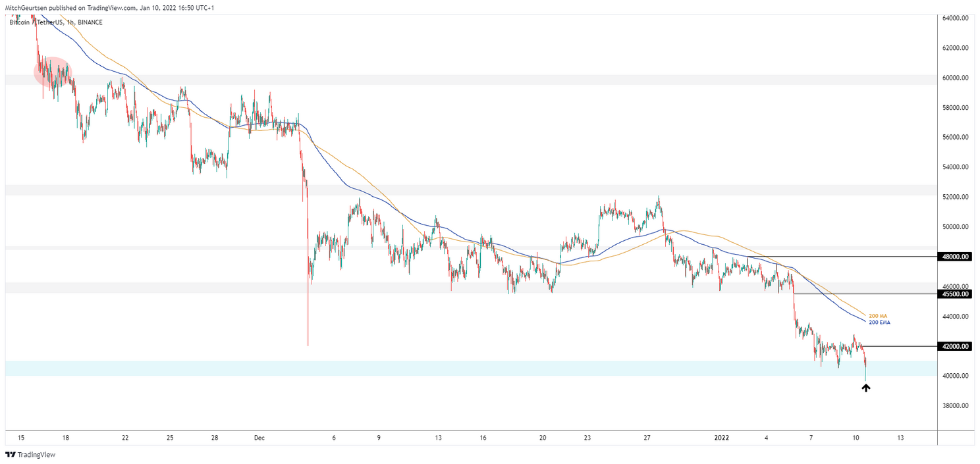
Task: Click the horizontal line at the 48000 level
Action: click(842, 257)
